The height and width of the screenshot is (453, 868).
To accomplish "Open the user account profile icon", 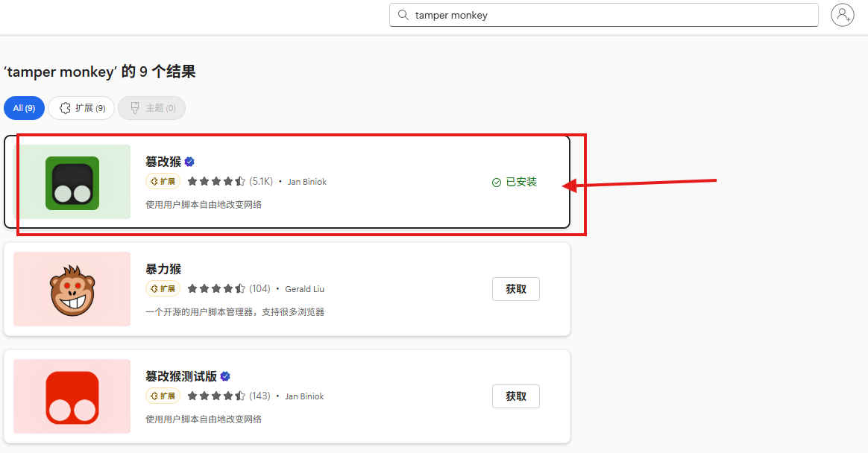I will (x=842, y=15).
